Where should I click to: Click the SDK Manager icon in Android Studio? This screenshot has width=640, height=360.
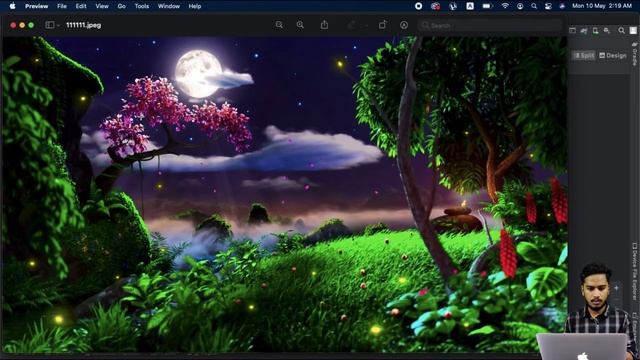[607, 31]
